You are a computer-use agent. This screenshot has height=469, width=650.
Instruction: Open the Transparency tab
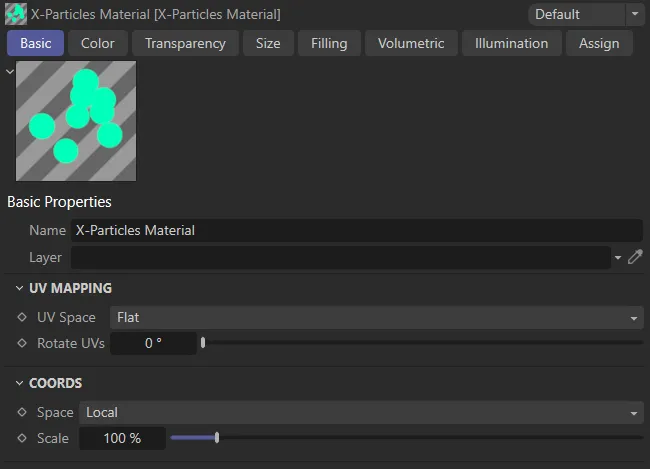185,43
